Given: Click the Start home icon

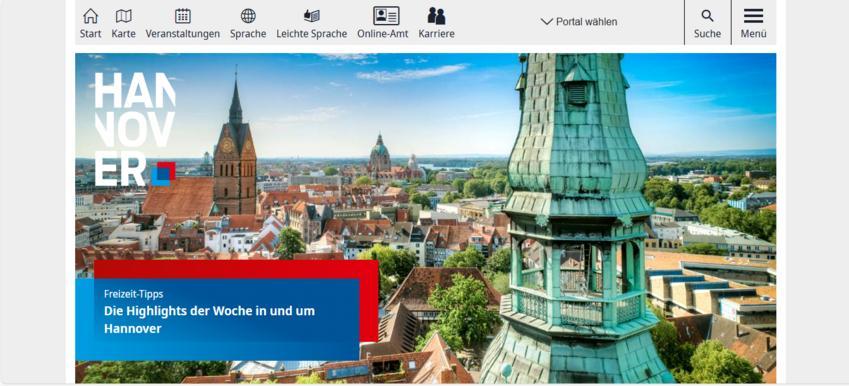Looking at the screenshot, I should 90,16.
